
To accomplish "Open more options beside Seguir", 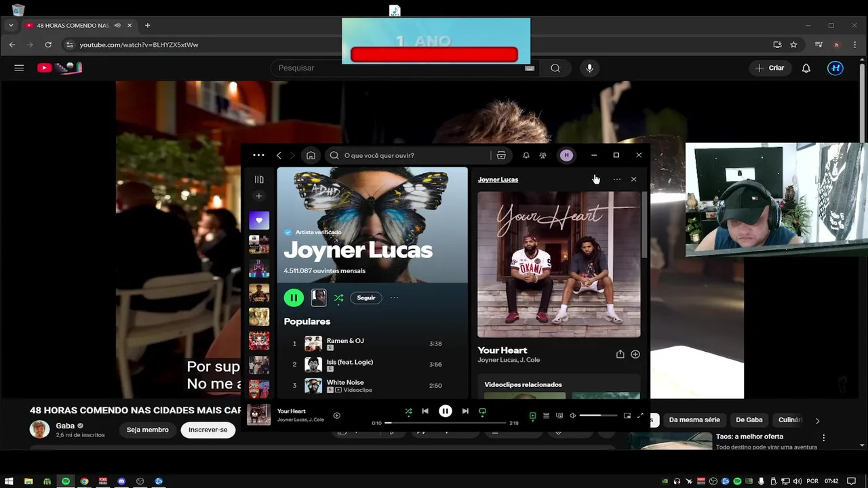I will point(394,298).
